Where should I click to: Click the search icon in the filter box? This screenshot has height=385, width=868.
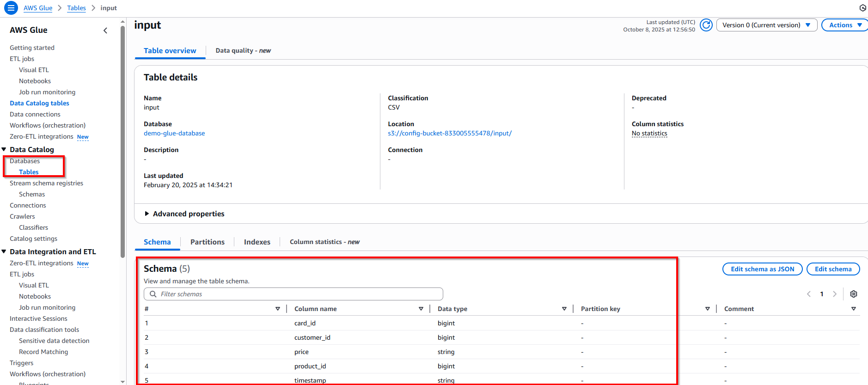pyautogui.click(x=153, y=294)
